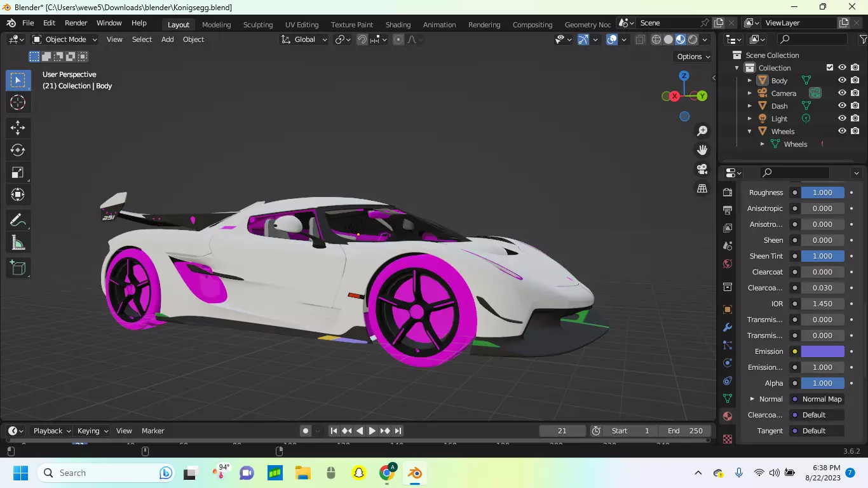Open the Keying dropdown in timeline
Screen dimensions: 868x488
point(92,431)
